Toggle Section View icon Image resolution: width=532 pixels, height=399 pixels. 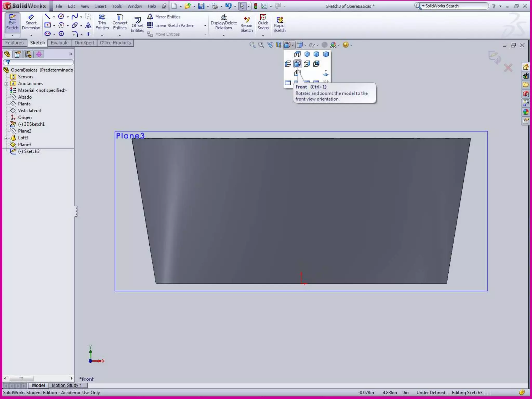click(278, 45)
